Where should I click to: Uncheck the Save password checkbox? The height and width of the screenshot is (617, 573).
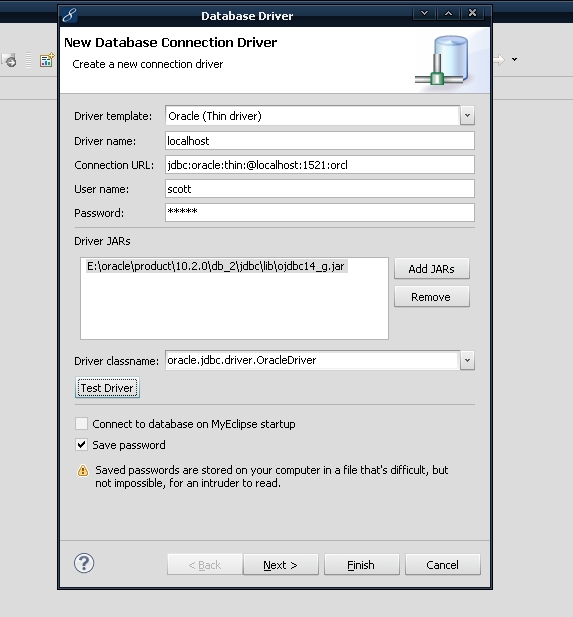(x=81, y=445)
